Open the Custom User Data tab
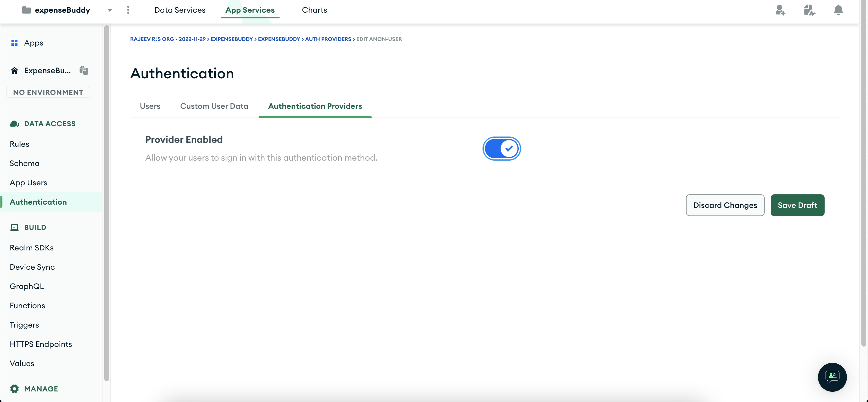This screenshot has width=868, height=402. [214, 106]
